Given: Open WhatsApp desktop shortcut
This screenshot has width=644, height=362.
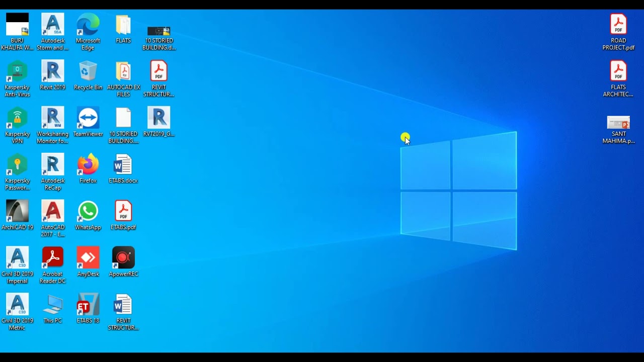Looking at the screenshot, I should point(88,215).
